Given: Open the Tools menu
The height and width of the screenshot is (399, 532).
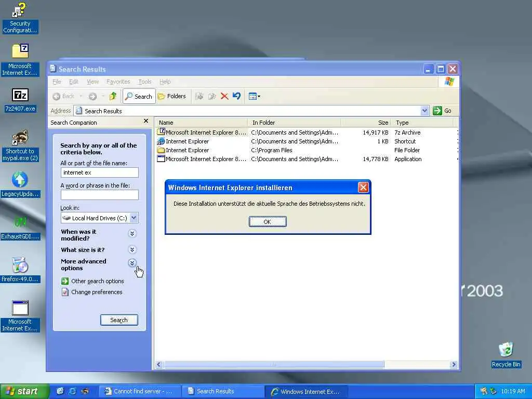Looking at the screenshot, I should coord(145,82).
